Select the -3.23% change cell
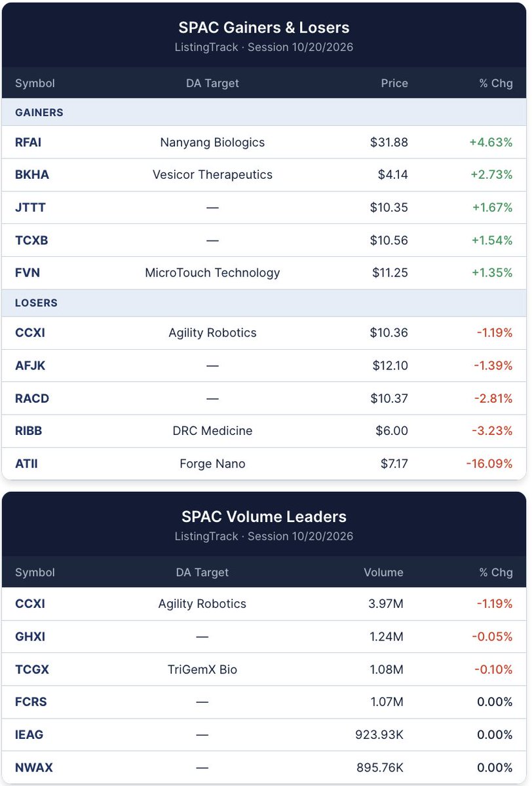 pos(494,431)
